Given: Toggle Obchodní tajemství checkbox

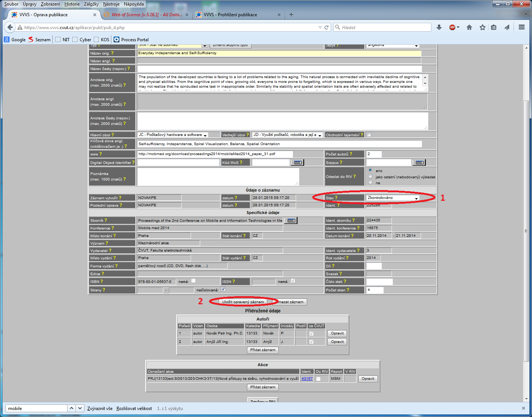Looking at the screenshot, I should 369,134.
